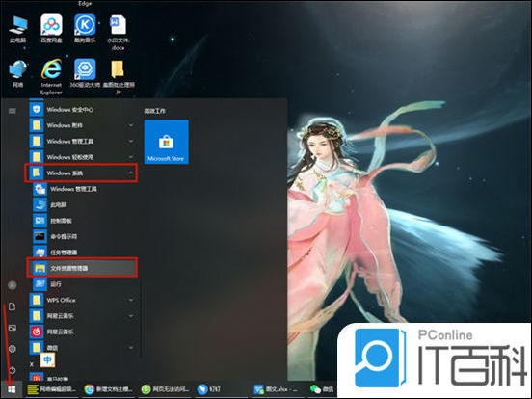Screen dimensions: 532x399
Task: Switch to the 网络编辑 taskbar window
Action: (52, 389)
